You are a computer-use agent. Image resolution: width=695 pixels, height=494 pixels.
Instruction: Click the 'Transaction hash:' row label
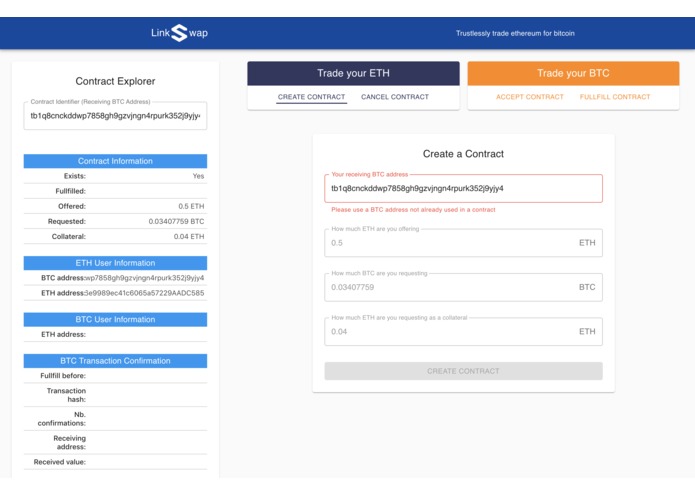tap(66, 395)
